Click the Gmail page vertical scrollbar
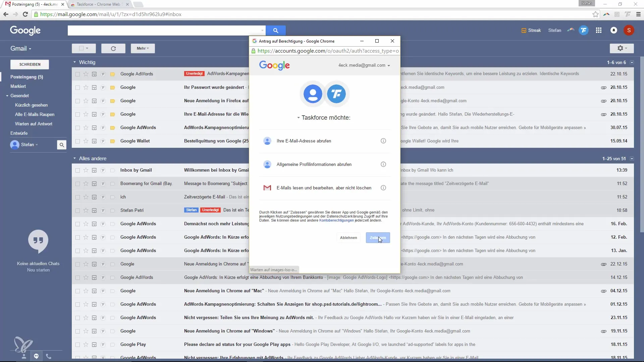 click(x=642, y=144)
